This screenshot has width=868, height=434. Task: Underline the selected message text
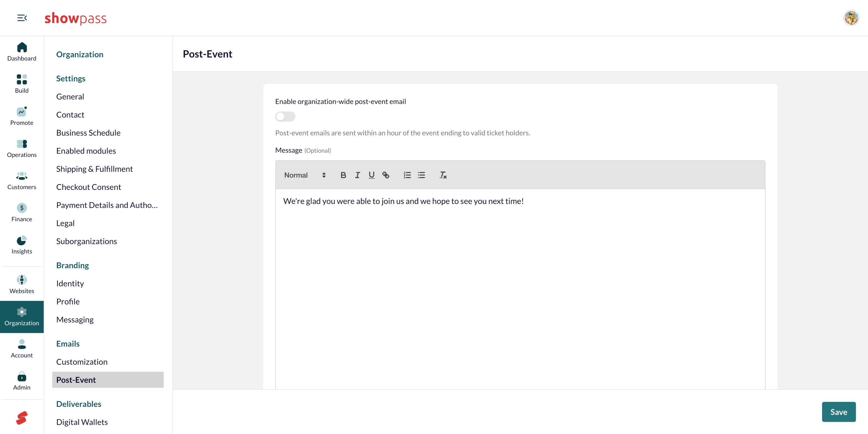[371, 175]
